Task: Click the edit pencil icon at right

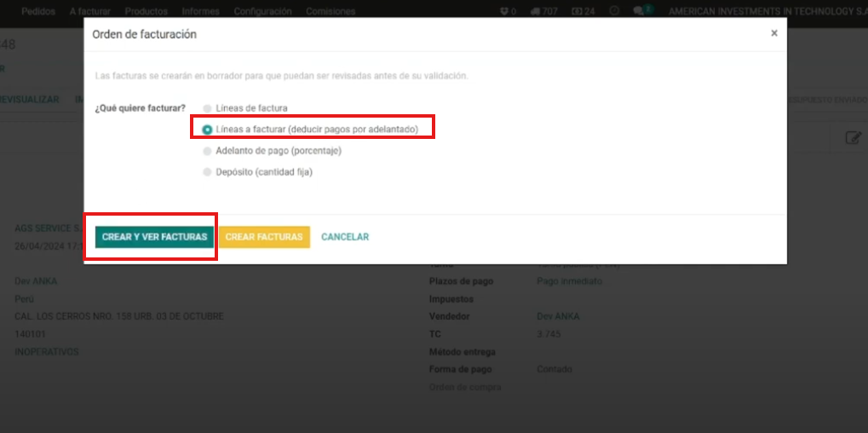Action: pyautogui.click(x=852, y=138)
